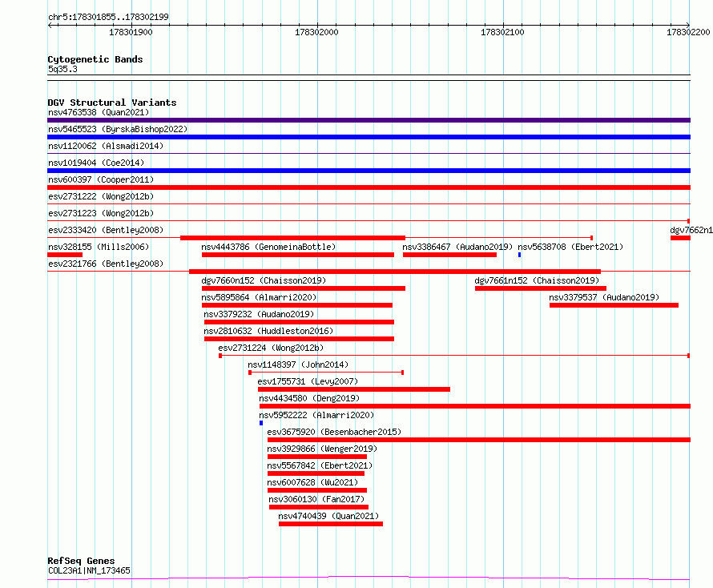Viewport: 713px width, 588px height.
Task: Select nsv328155 (Mills2006) label
Action: (99, 247)
